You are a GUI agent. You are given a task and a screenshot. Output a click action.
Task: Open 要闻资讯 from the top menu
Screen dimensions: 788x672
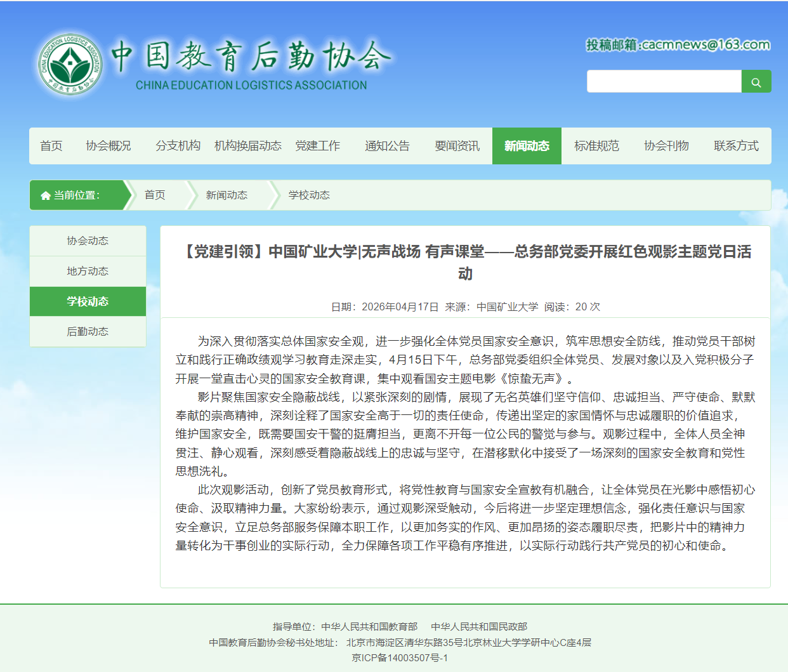(457, 146)
